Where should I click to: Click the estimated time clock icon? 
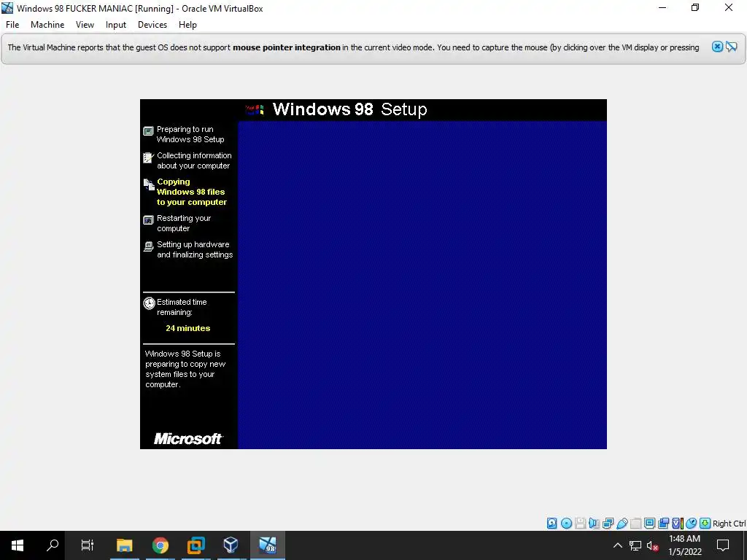pos(149,303)
